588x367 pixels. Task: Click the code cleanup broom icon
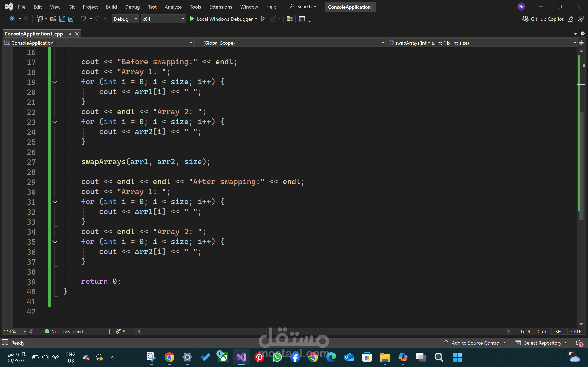point(118,331)
